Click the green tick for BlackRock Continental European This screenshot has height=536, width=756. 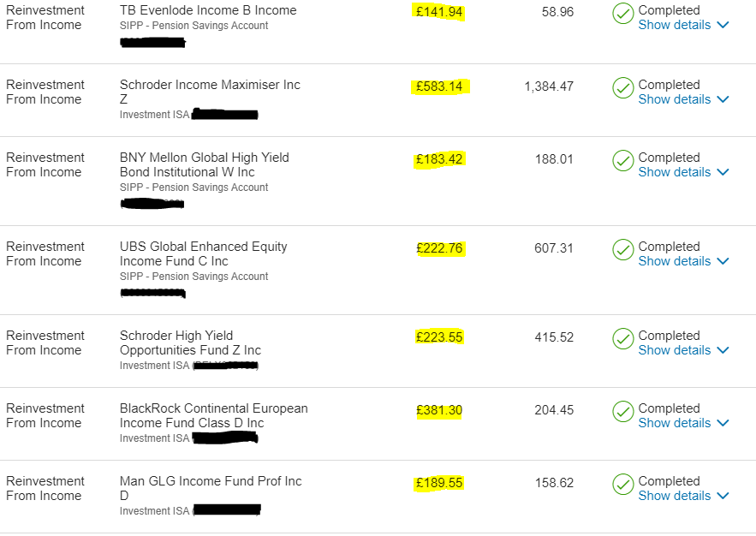pos(623,412)
